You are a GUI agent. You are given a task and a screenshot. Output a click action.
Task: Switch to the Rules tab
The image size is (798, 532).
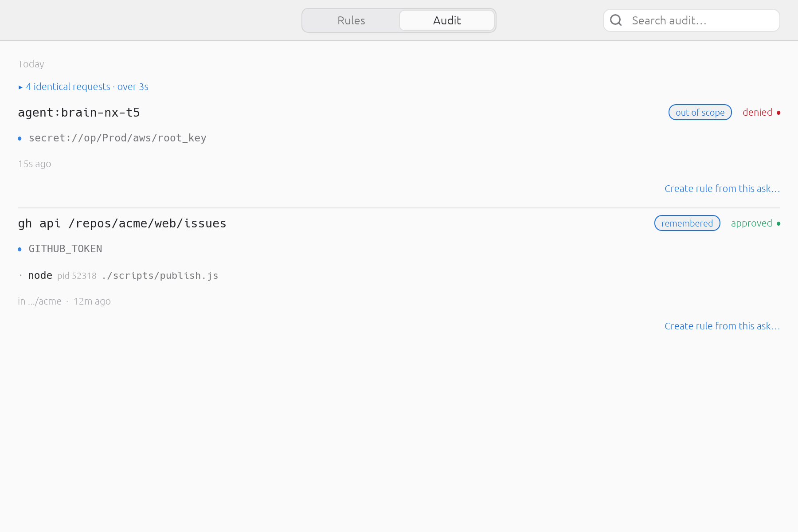(351, 20)
